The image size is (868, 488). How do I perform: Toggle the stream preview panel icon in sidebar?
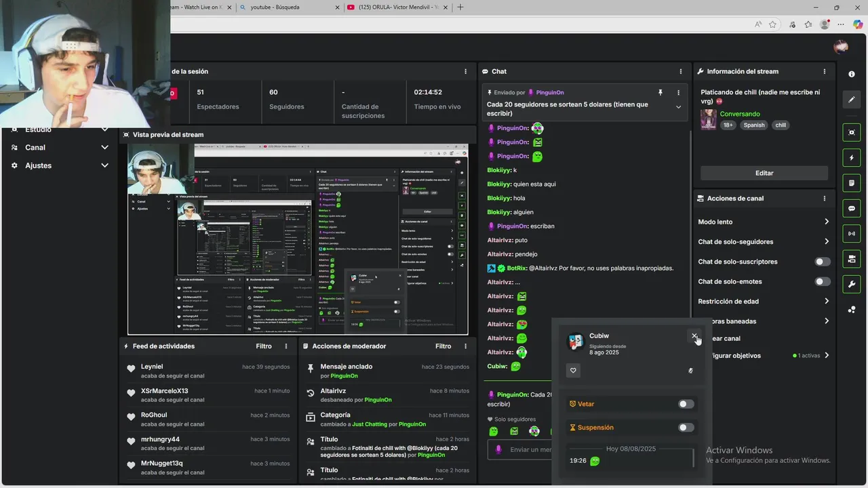pyautogui.click(x=852, y=132)
